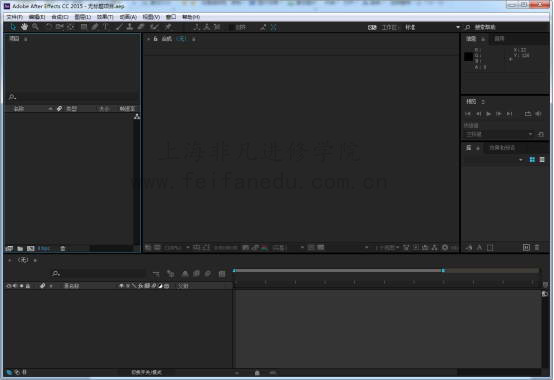
Task: Select the Type tool
Action: coord(105,27)
